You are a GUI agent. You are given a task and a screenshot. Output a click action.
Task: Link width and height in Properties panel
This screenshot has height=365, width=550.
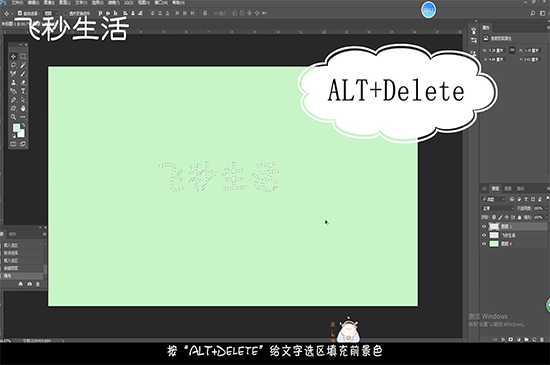(x=512, y=50)
